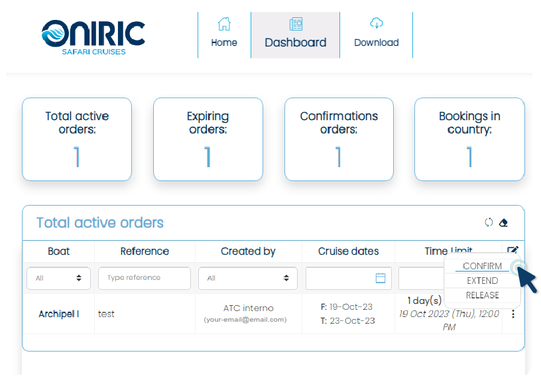Click the Download cloud icon
The height and width of the screenshot is (392, 541).
376,25
